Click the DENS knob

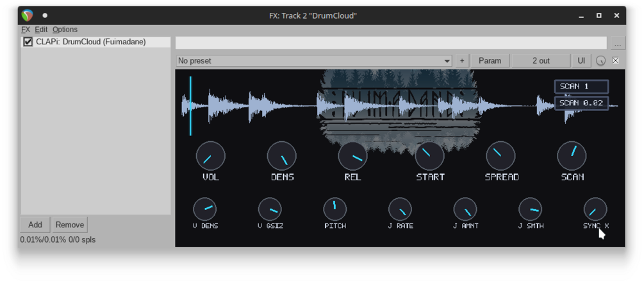pyautogui.click(x=282, y=156)
